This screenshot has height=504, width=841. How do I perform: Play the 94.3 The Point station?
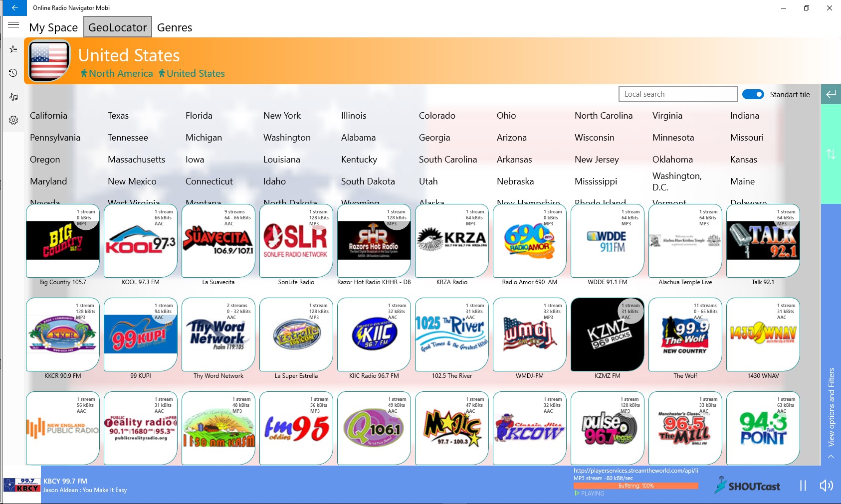(763, 428)
